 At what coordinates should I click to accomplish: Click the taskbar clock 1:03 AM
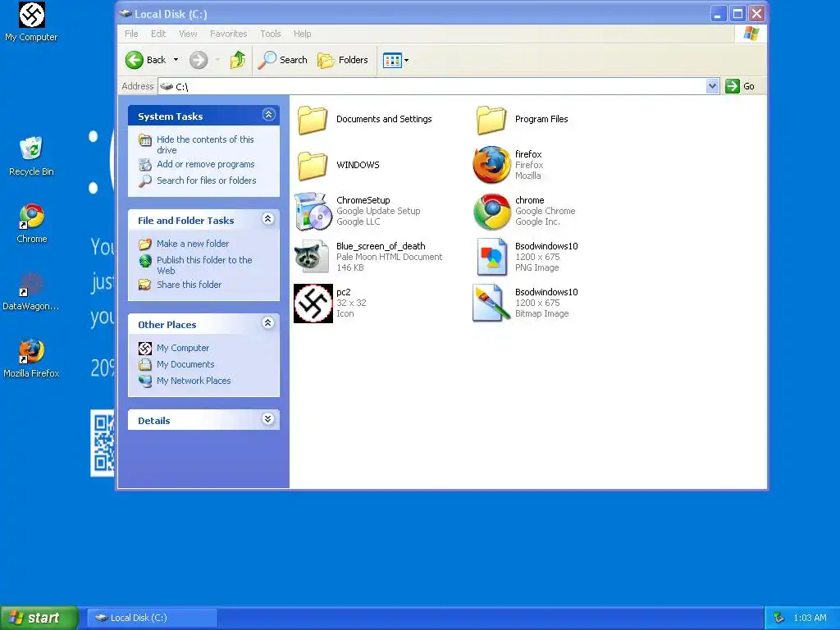click(x=810, y=618)
